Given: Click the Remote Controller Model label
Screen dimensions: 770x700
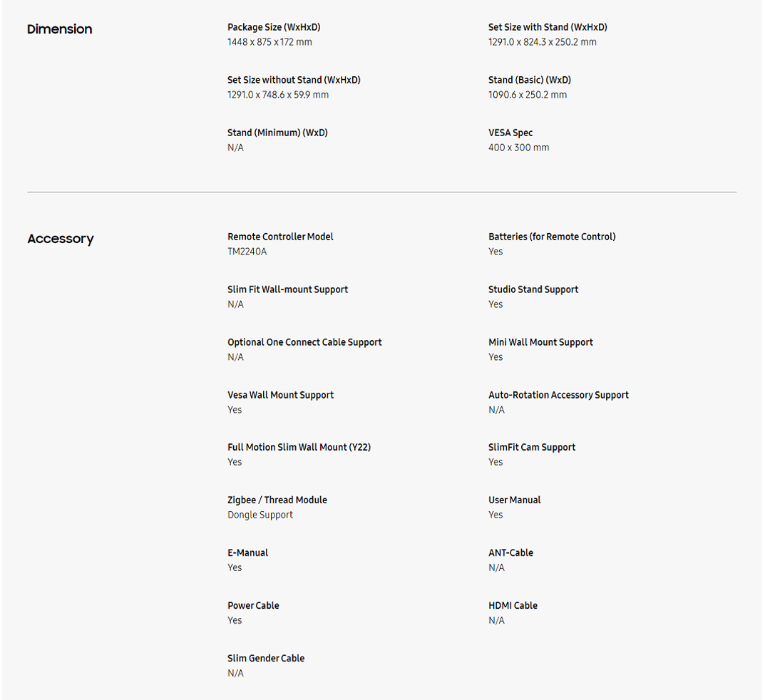Looking at the screenshot, I should pos(280,237).
